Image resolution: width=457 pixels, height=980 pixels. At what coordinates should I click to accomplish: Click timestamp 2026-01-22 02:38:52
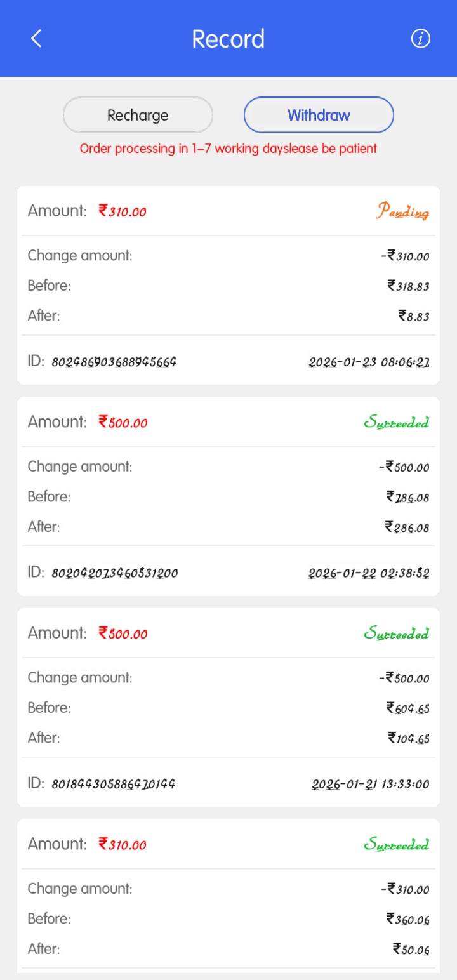point(369,573)
